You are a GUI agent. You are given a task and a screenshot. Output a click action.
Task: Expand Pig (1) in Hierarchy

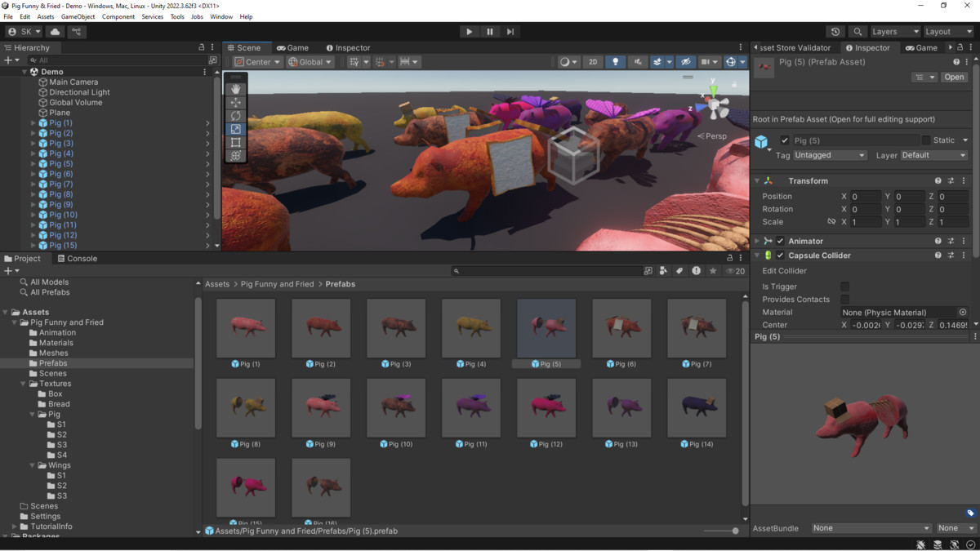33,123
